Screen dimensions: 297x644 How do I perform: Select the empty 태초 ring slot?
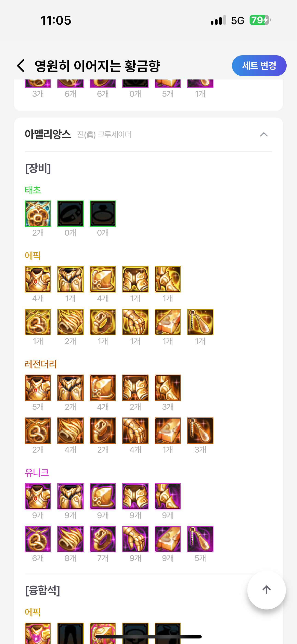click(x=103, y=214)
